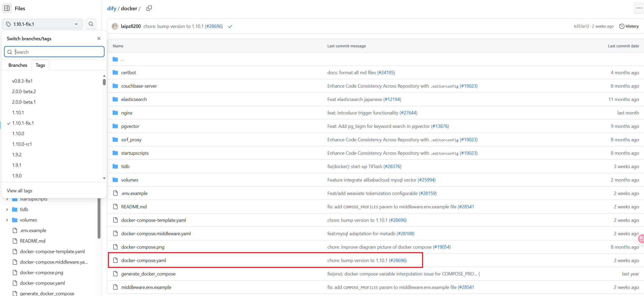The height and width of the screenshot is (296, 644).
Task: Click the branch/tag Search input field
Action: tap(54, 52)
